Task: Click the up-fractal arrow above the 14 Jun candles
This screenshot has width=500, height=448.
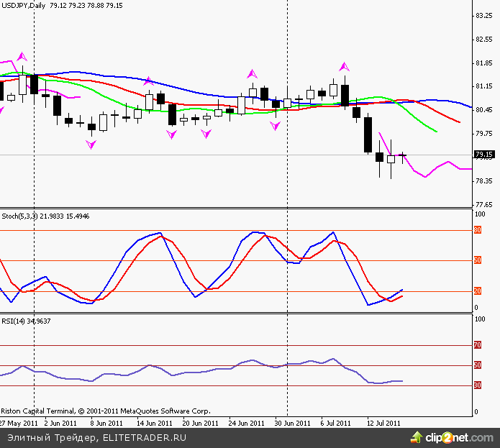Action: 149,81
